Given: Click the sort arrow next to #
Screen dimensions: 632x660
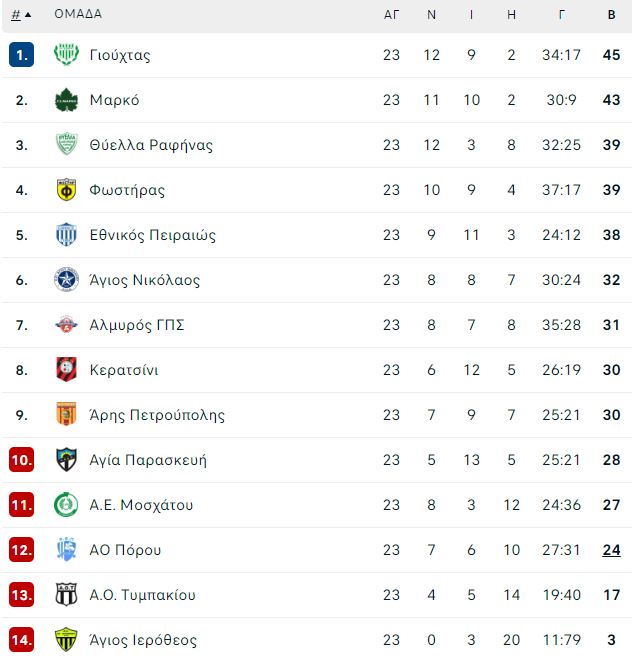Looking at the screenshot, I should point(28,15).
